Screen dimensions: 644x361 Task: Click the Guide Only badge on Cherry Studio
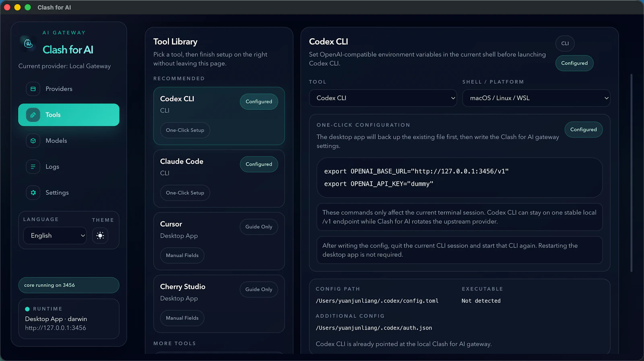259,289
